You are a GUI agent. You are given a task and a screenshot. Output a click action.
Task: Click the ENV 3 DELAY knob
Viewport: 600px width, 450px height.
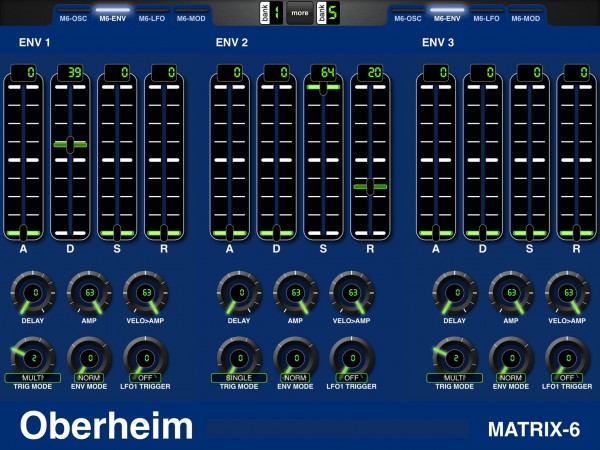coord(455,293)
